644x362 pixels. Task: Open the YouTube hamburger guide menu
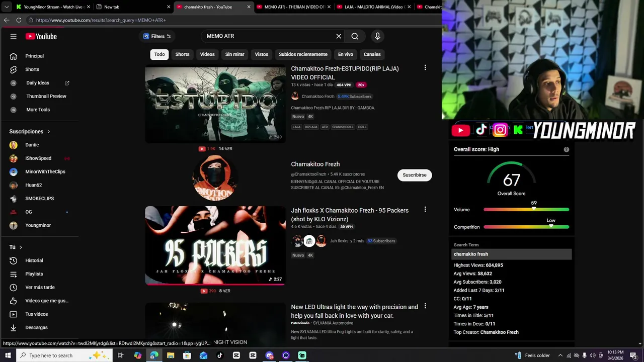14,36
